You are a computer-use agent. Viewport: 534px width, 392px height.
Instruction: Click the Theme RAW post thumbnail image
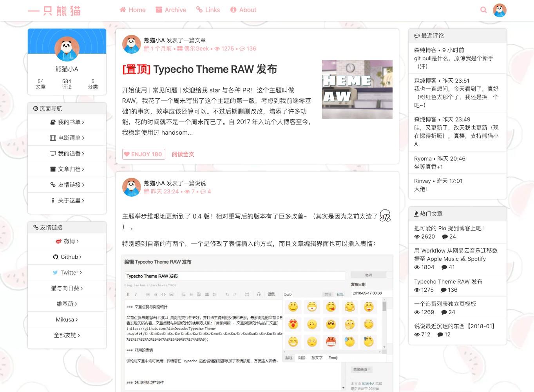point(357,89)
